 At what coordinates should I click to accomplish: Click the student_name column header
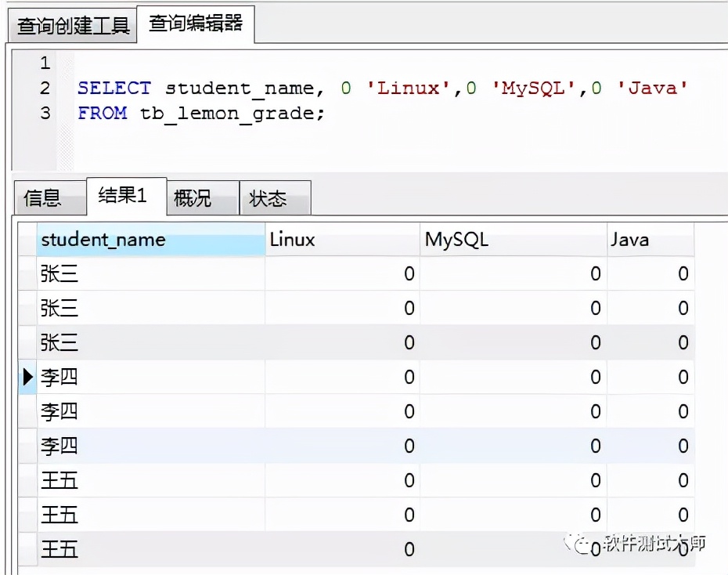pos(150,240)
